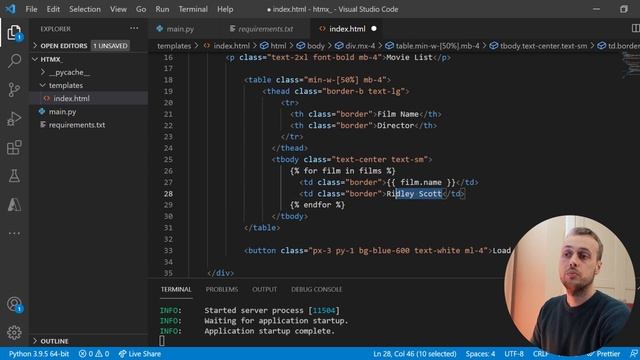
Task: Open the Edit menu
Action: click(x=53, y=9)
